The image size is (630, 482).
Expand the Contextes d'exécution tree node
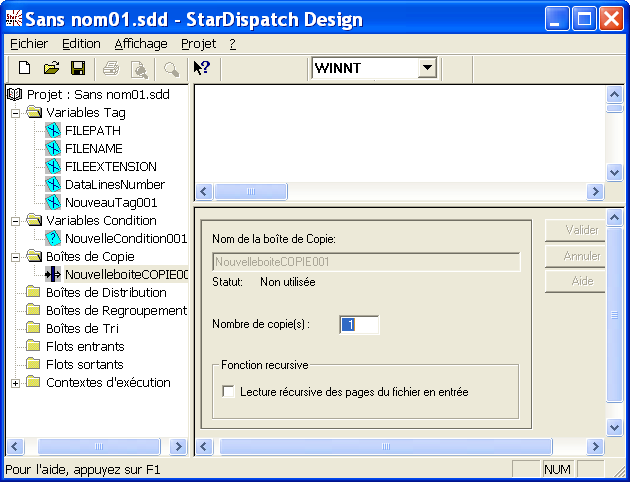point(16,383)
